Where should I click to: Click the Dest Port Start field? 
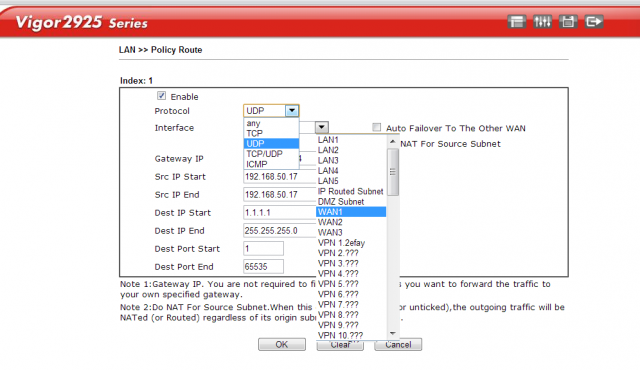pyautogui.click(x=263, y=248)
